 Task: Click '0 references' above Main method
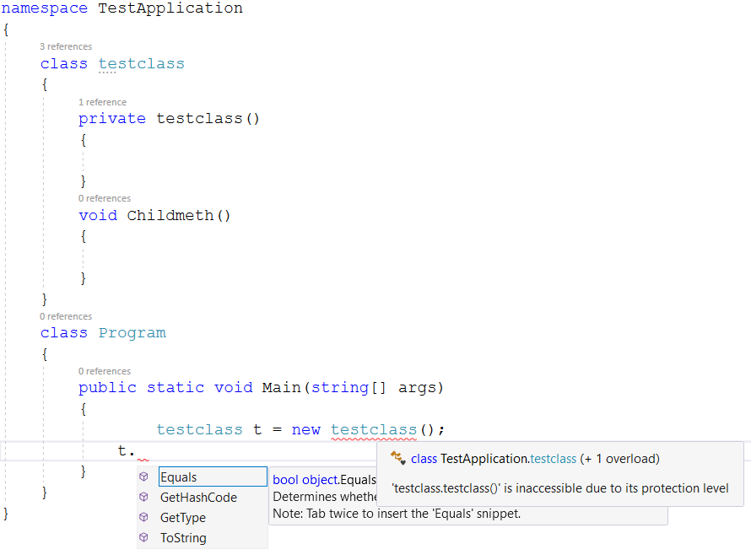pyautogui.click(x=105, y=370)
